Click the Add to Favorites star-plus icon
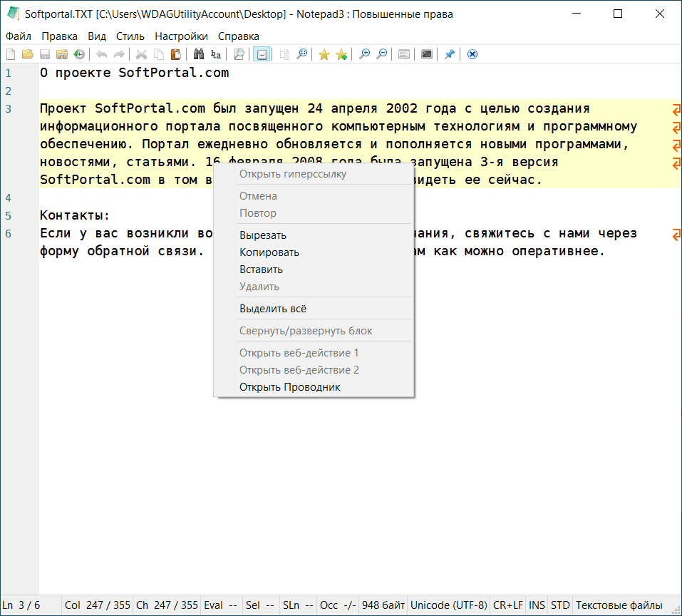The height and width of the screenshot is (616, 682). (341, 54)
